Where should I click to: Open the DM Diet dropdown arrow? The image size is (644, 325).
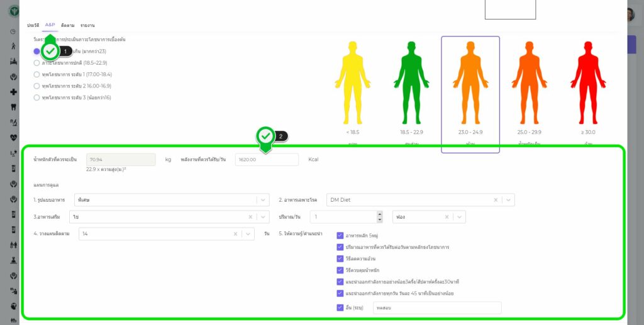(508, 200)
